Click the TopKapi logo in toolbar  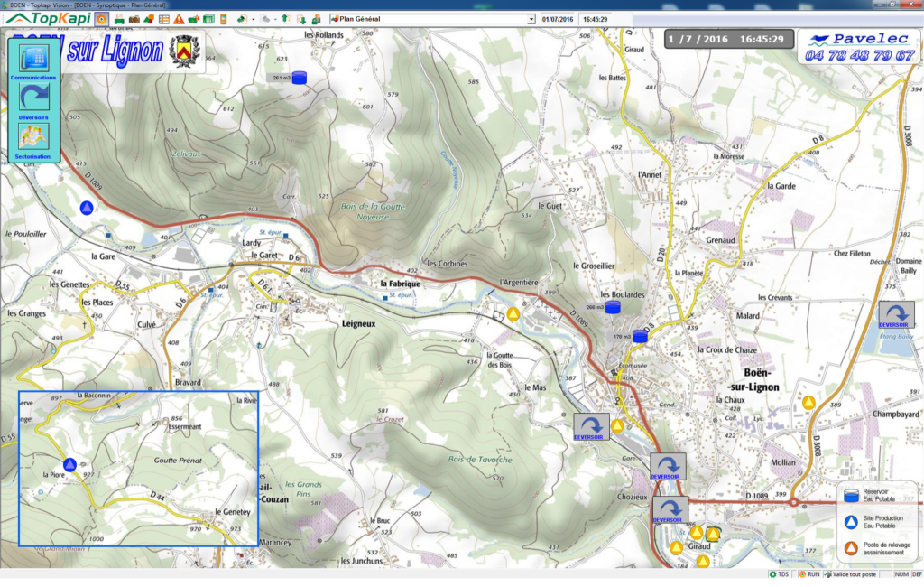(49, 19)
